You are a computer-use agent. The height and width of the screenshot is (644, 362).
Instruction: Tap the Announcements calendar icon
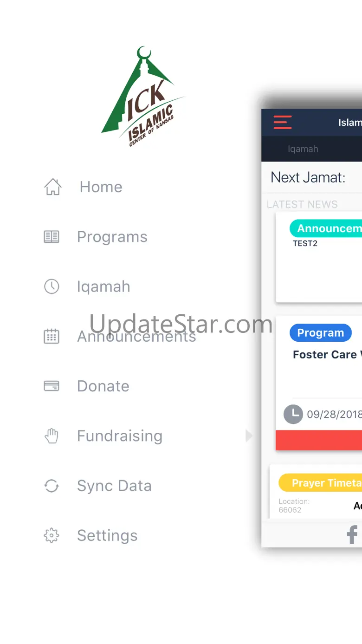click(x=52, y=336)
